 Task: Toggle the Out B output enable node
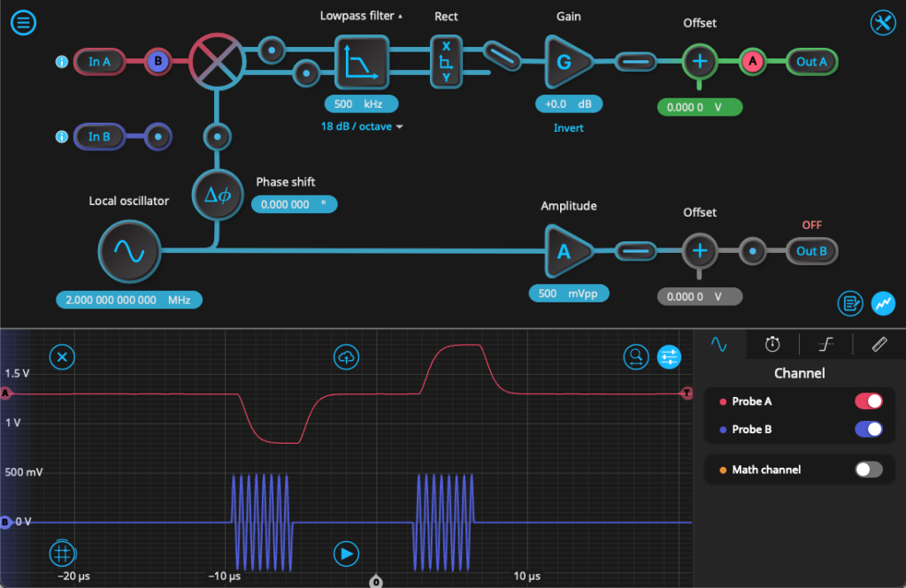click(x=752, y=251)
